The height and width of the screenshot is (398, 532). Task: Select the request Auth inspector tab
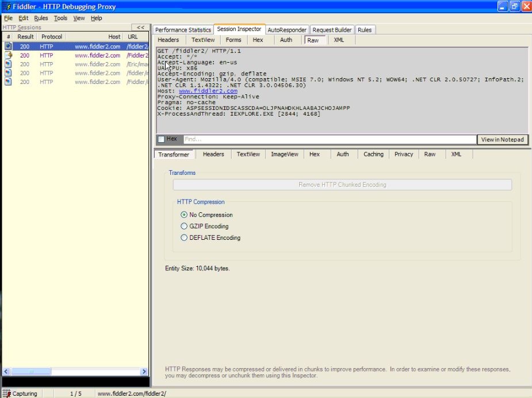pyautogui.click(x=286, y=40)
